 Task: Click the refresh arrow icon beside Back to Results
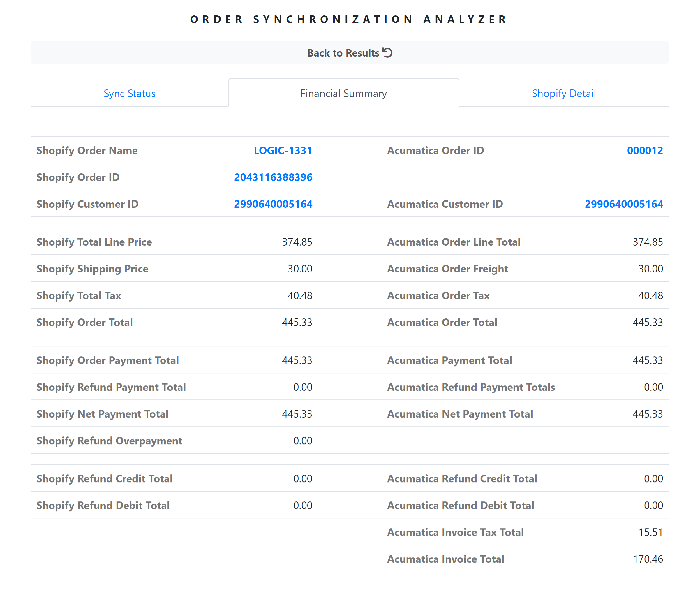(387, 53)
